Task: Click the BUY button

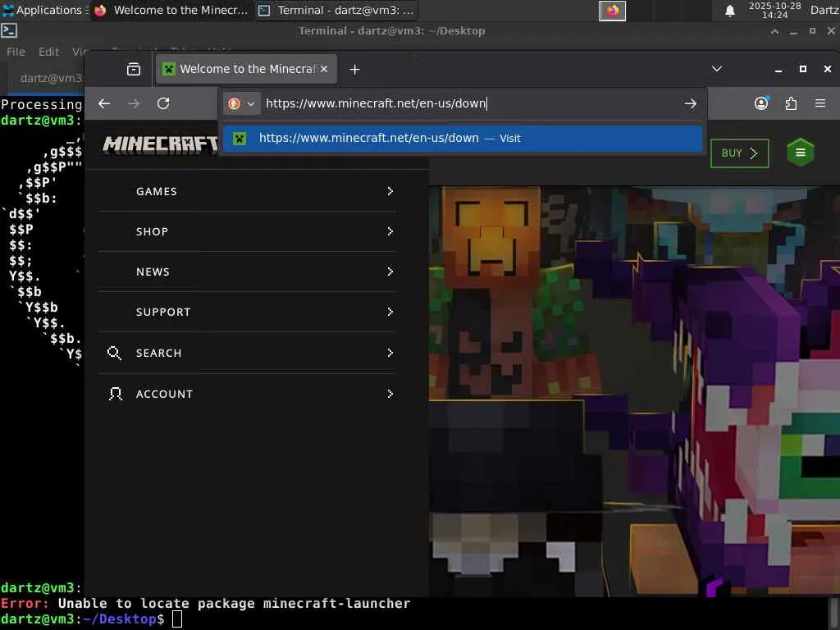Action: (739, 153)
